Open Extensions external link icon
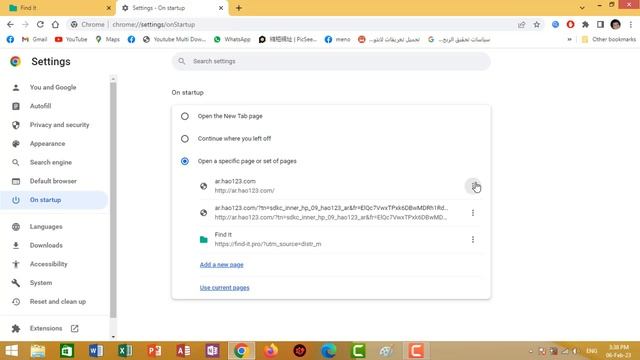 74,329
